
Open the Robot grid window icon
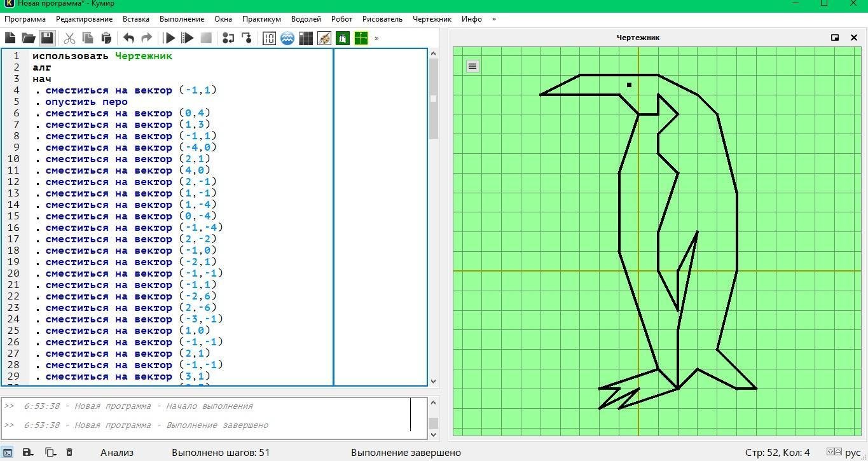coord(306,38)
